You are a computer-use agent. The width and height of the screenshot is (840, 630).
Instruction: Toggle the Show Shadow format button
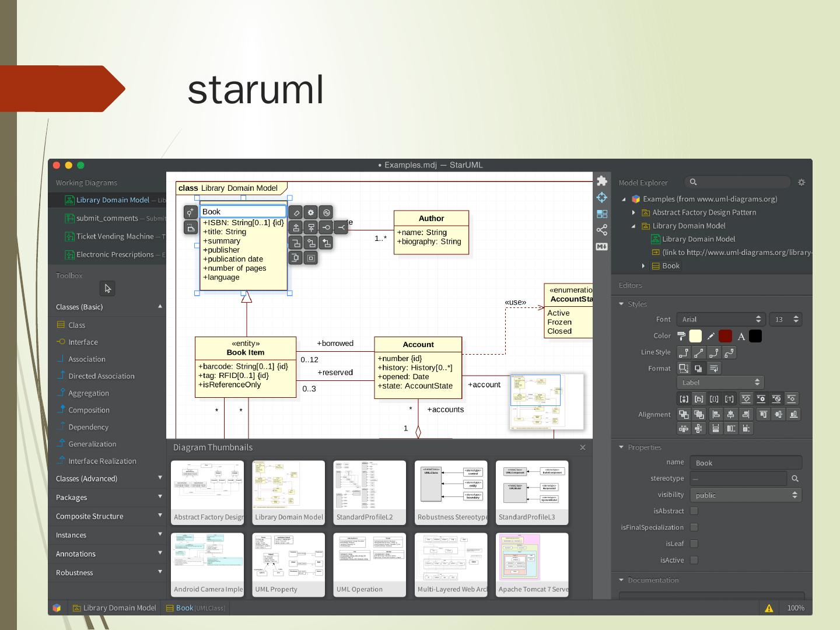tap(699, 368)
